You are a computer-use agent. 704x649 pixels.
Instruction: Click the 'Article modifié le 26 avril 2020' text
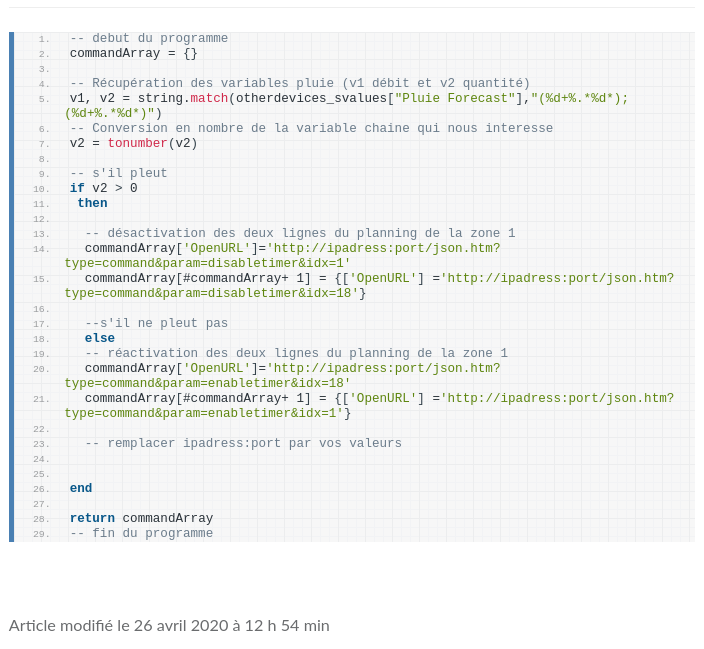pos(169,625)
